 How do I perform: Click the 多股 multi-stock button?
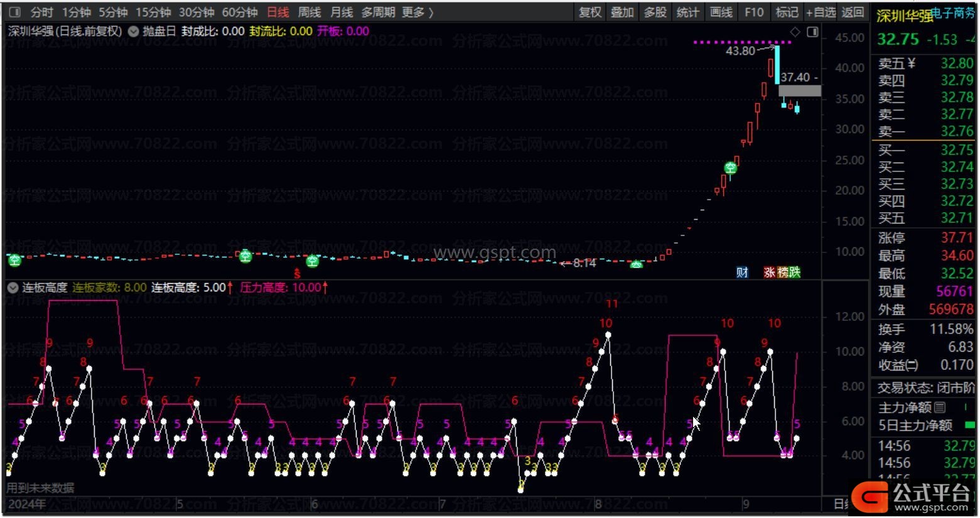[x=655, y=12]
